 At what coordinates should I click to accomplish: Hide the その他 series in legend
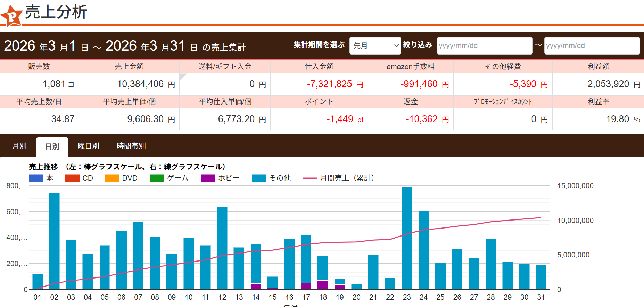tap(259, 178)
